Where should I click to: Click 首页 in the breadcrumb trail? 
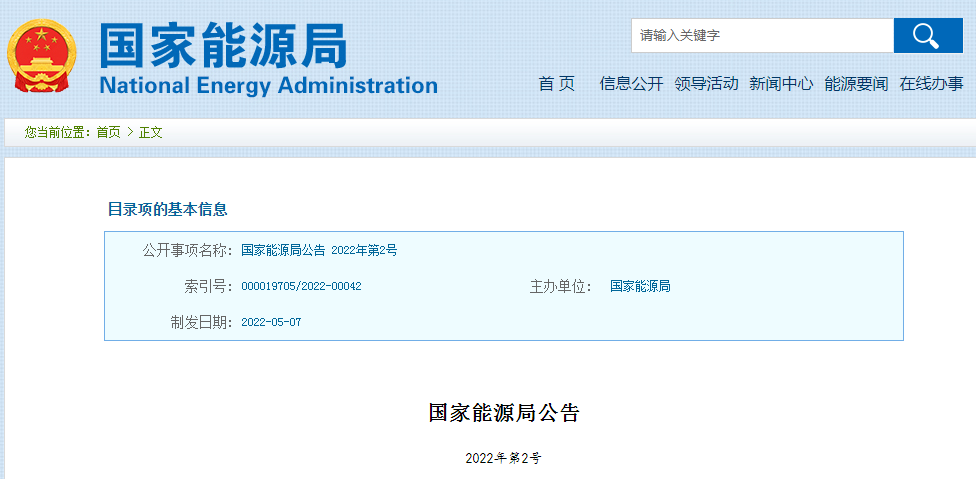(108, 132)
